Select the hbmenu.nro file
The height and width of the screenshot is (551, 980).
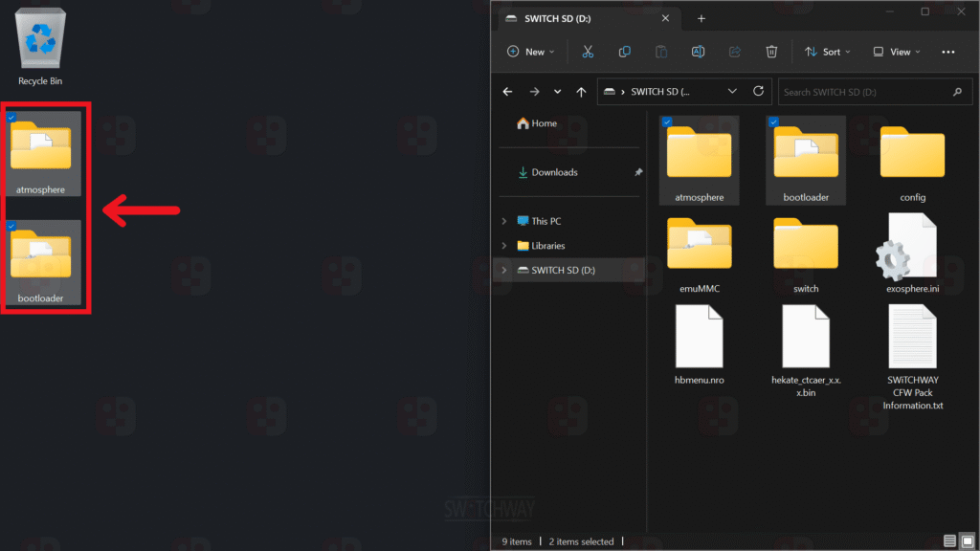700,344
